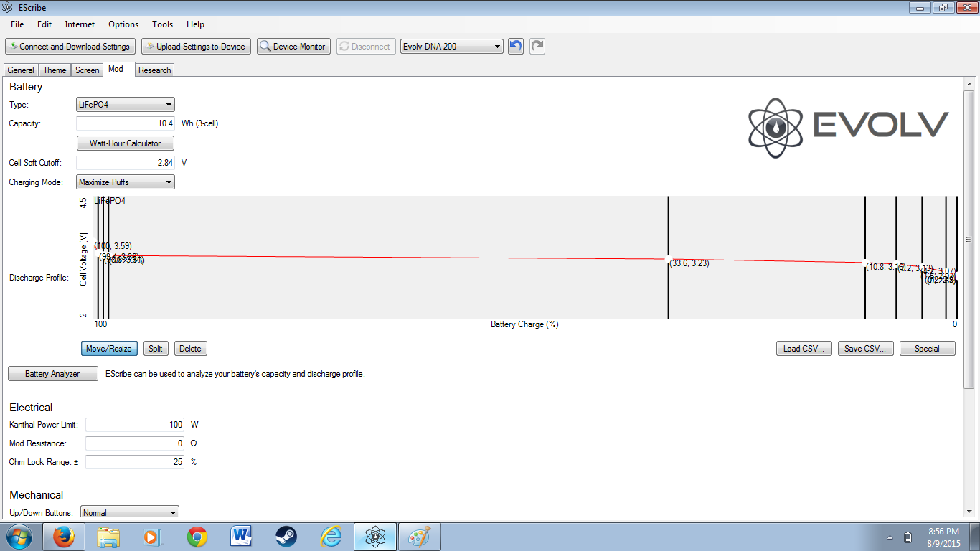Open the Tools menu

point(162,24)
